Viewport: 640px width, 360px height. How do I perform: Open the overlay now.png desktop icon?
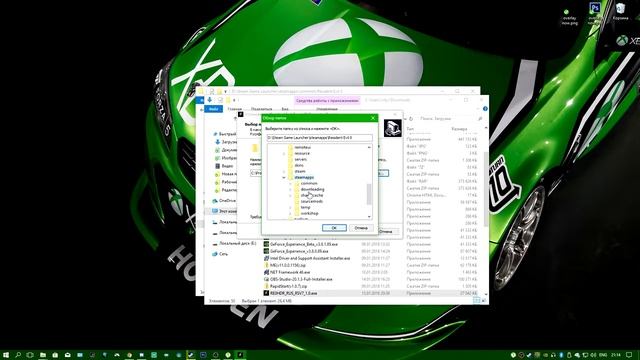click(569, 17)
